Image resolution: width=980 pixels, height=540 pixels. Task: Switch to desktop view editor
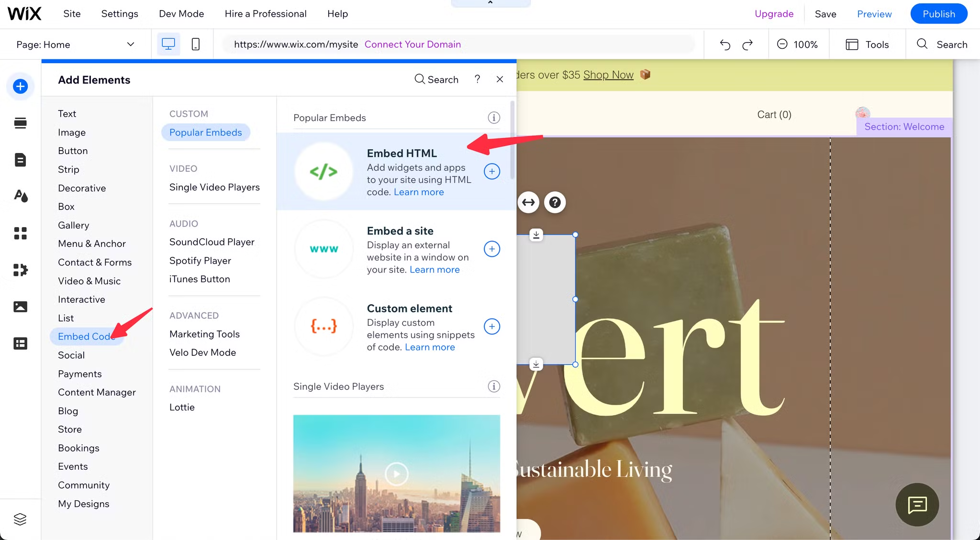click(168, 44)
